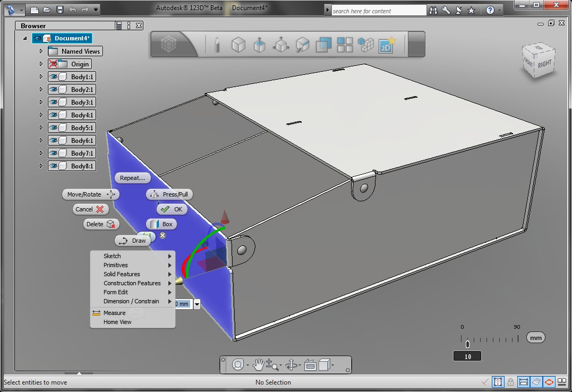The image size is (572, 392).
Task: Hide Body2:1 using its eye icon
Action: [53, 89]
